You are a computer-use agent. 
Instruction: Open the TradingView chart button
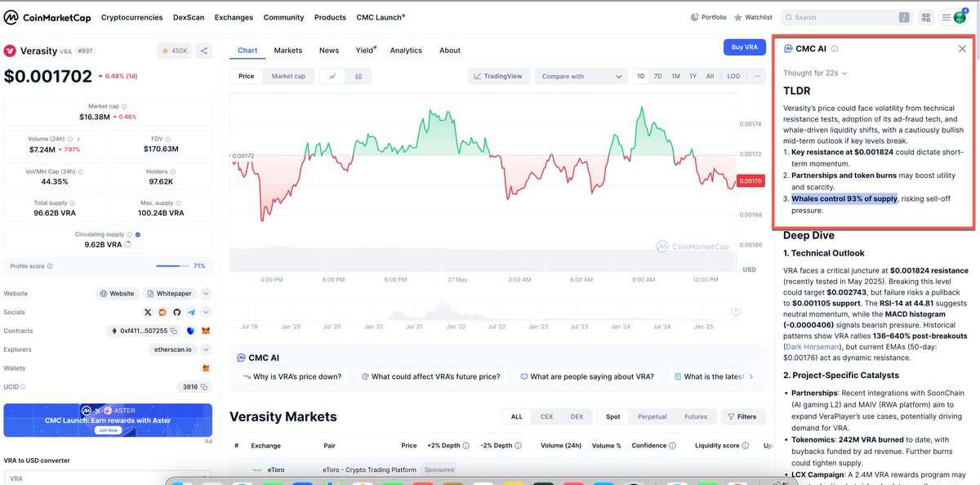click(497, 76)
